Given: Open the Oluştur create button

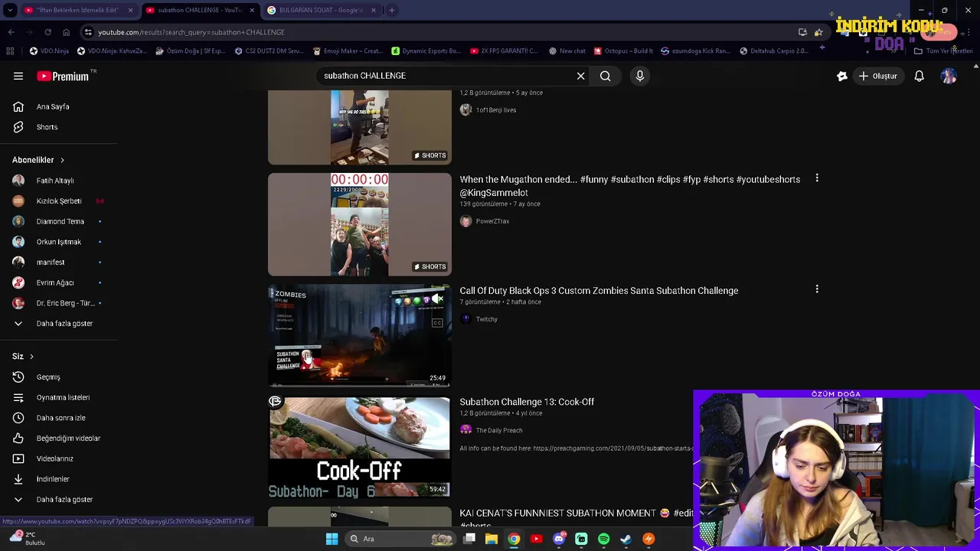Looking at the screenshot, I should 877,76.
